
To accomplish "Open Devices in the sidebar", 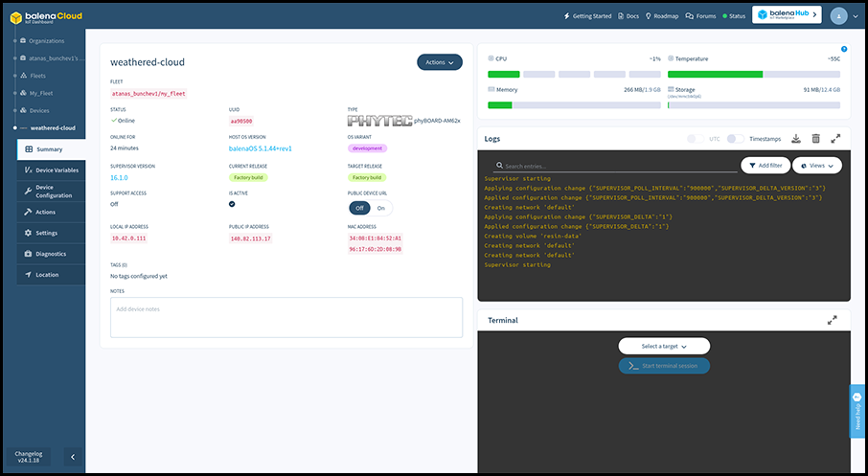I will tap(38, 111).
